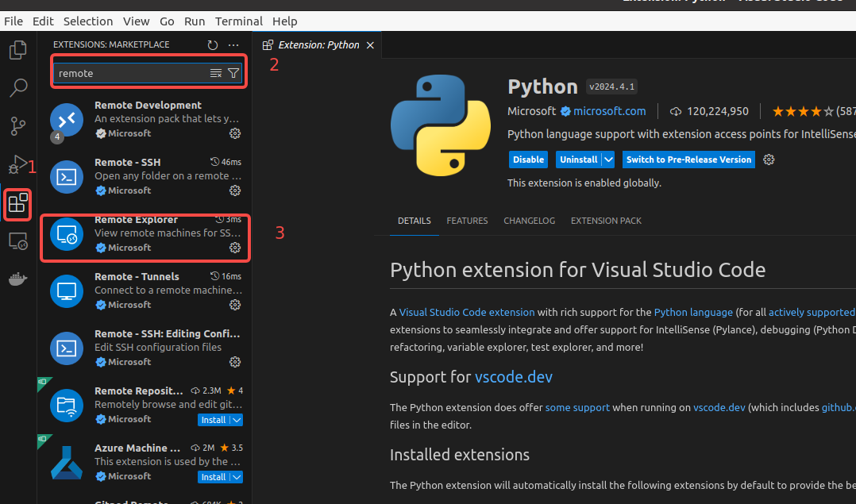Click the extensions search input field
The height and width of the screenshot is (504, 856).
[x=131, y=73]
